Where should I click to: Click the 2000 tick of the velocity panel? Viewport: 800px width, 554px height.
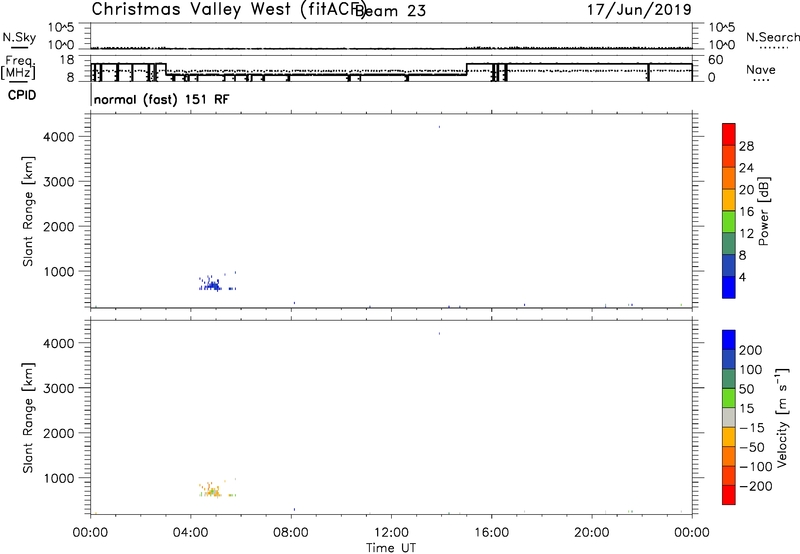point(59,433)
